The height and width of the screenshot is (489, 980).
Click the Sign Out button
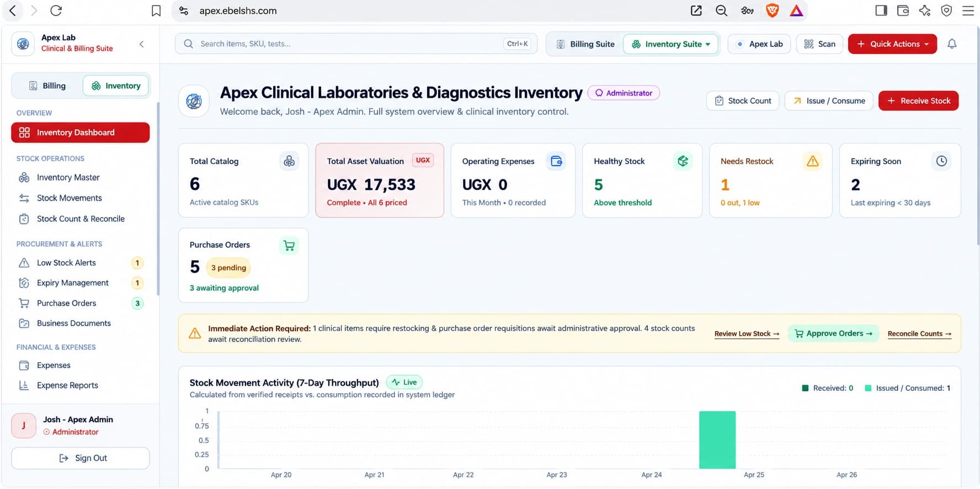point(81,458)
